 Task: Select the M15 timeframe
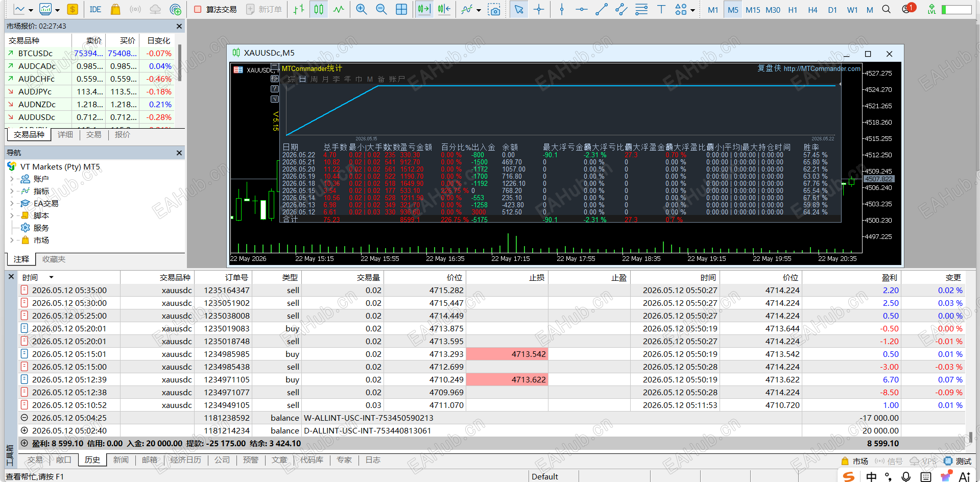tap(753, 9)
